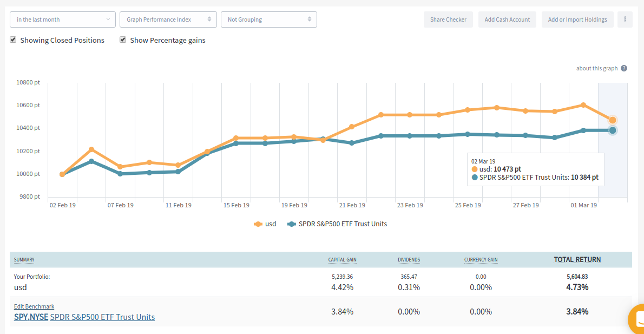Click Add Cash Account button
Screen dimensions: 644x334
pyautogui.click(x=507, y=19)
